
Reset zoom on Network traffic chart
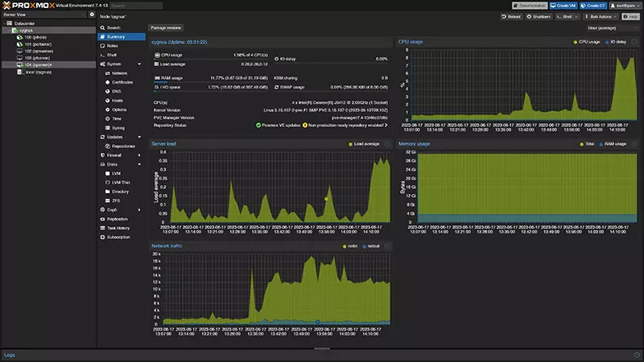pyautogui.click(x=387, y=246)
